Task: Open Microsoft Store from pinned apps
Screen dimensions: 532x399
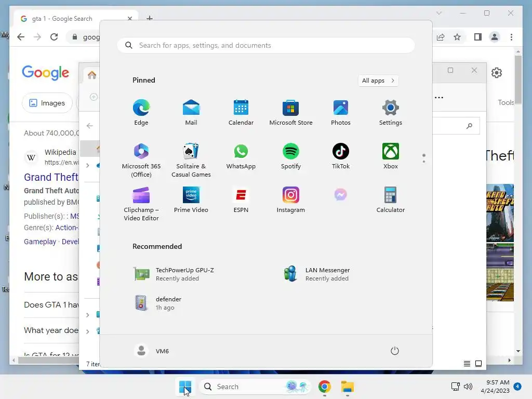Action: 291,113
